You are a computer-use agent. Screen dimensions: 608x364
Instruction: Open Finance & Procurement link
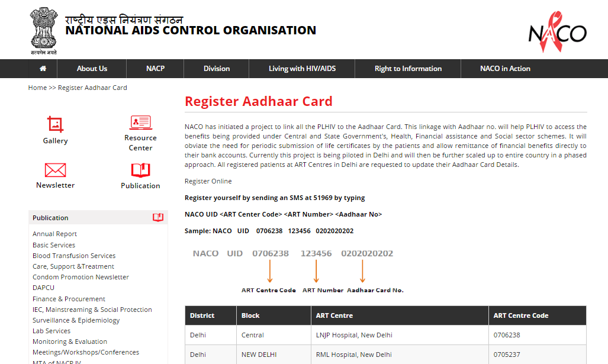(x=69, y=299)
